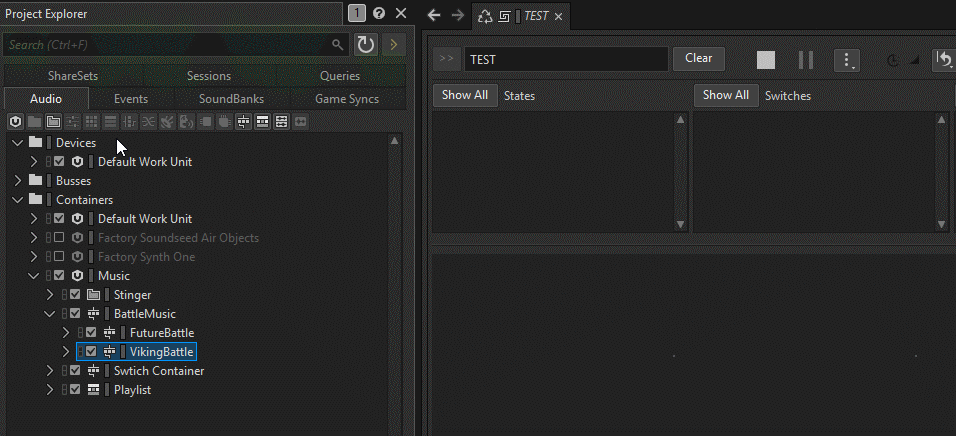The height and width of the screenshot is (436, 956).
Task: Toggle the Playlist inclusion checkbox
Action: [75, 390]
